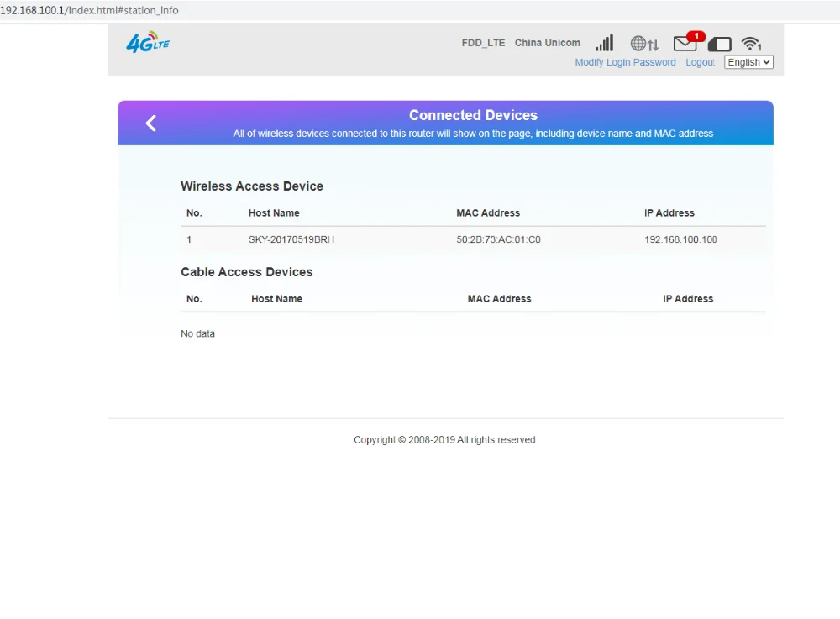Click IP address 192.168.100.100
840x619 pixels.
click(680, 239)
